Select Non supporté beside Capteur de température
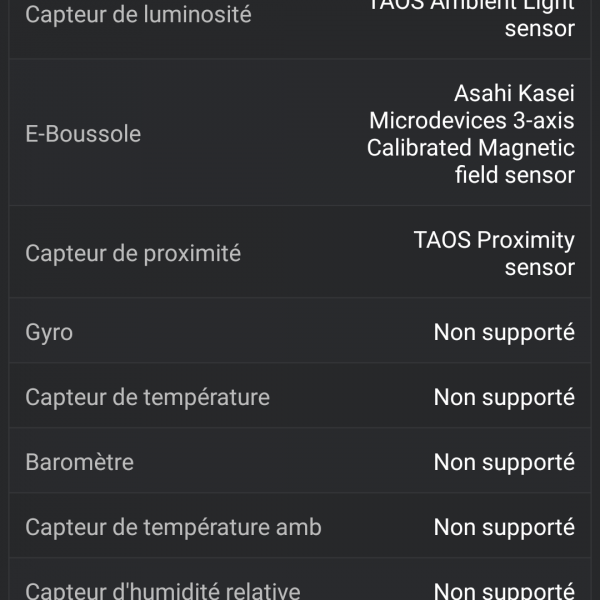This screenshot has height=600, width=600. 504,397
